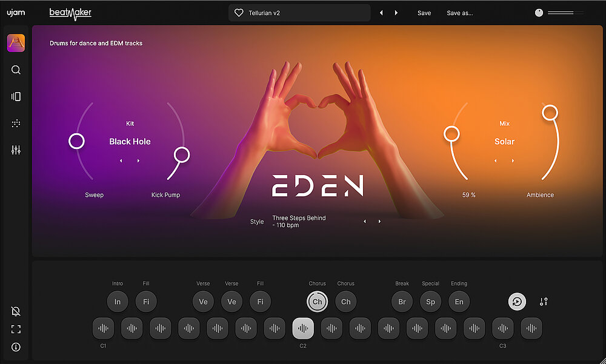Open the info icon in sidebar
This screenshot has height=364, width=606.
click(16, 347)
